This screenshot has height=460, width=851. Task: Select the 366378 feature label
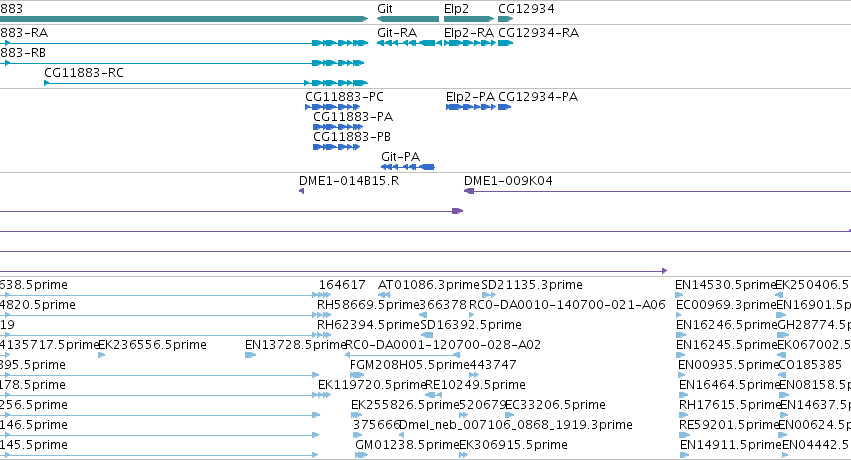point(443,305)
